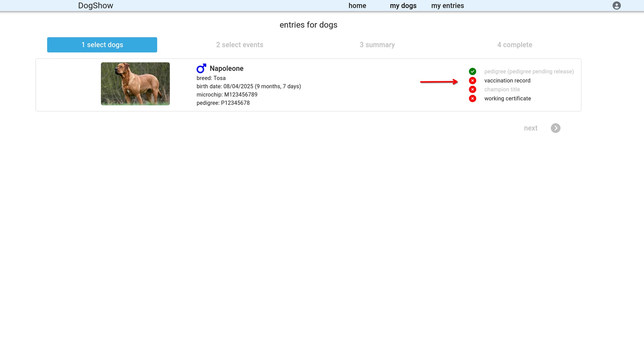644x341 pixels.
Task: Click the red X beside working certificate
Action: (473, 98)
